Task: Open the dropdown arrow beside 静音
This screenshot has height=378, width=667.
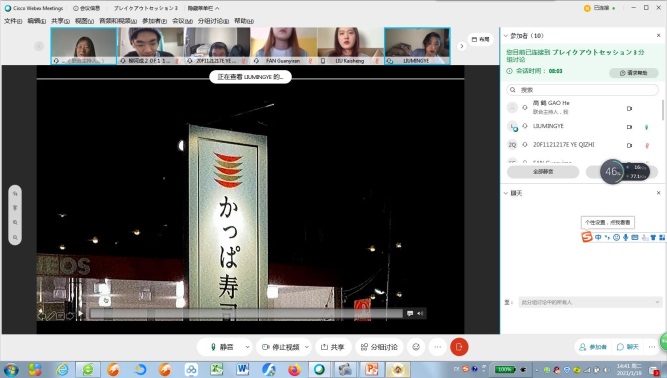Action: 247,347
